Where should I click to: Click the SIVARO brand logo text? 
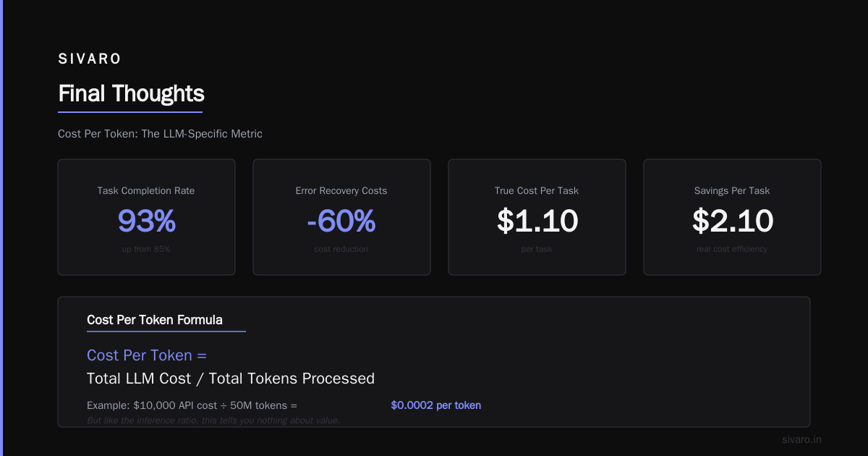[x=90, y=59]
